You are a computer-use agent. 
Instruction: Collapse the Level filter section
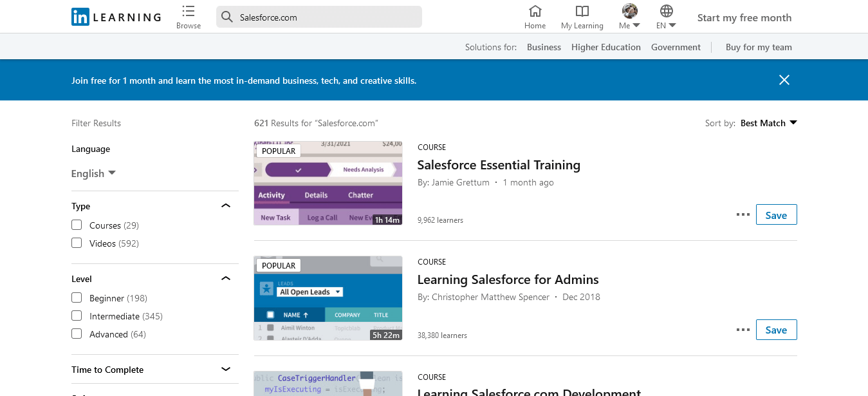[x=226, y=279]
